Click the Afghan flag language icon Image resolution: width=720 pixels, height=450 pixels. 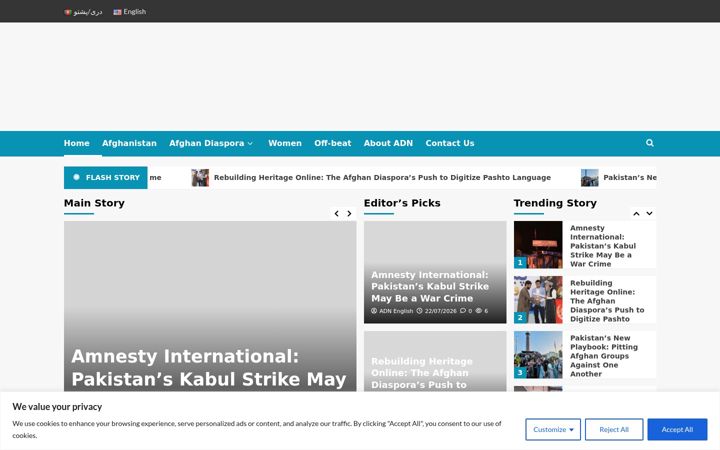68,12
